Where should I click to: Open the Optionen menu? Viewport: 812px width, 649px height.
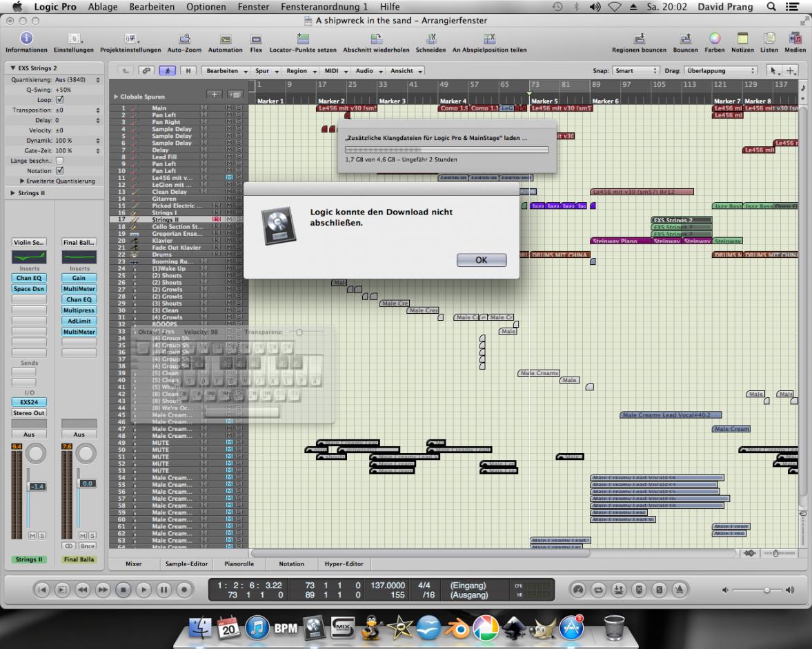coord(206,7)
